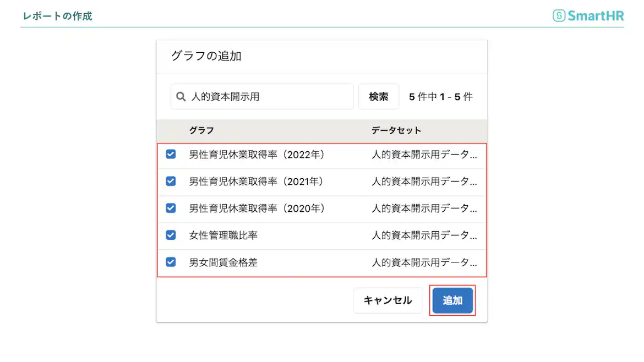Open the レポートの作成 link
644x362 pixels.
pyautogui.click(x=57, y=17)
